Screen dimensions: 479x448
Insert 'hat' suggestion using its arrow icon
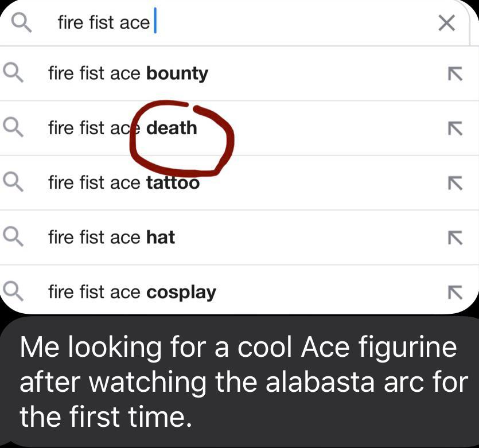point(454,237)
